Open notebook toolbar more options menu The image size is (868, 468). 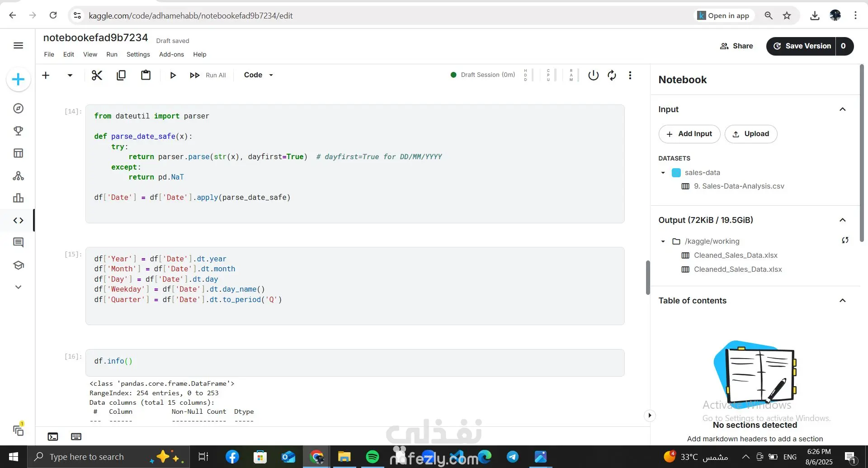click(x=630, y=75)
